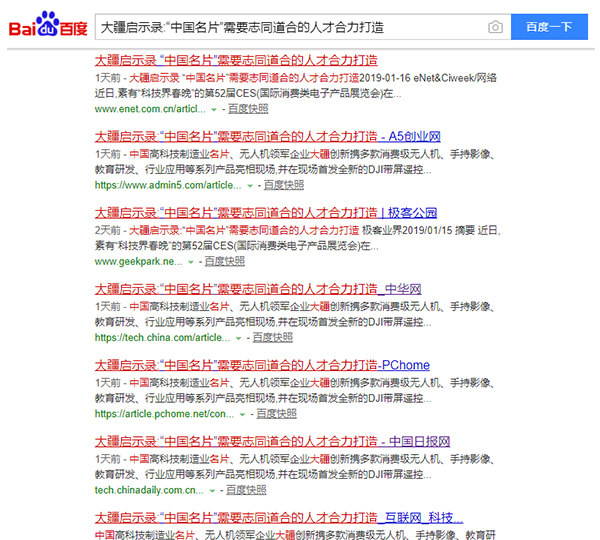Expand the dropdown arrow next to article.pchome.net

241,414
